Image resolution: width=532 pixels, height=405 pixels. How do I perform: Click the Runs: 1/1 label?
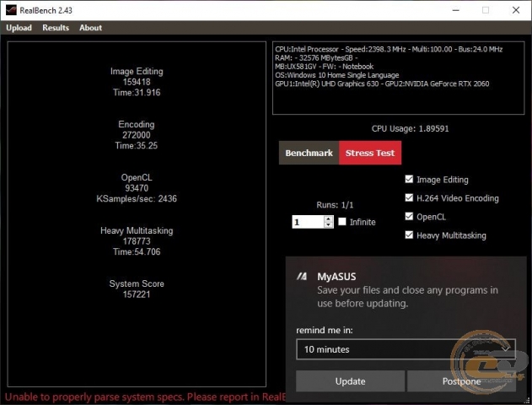[x=335, y=205]
